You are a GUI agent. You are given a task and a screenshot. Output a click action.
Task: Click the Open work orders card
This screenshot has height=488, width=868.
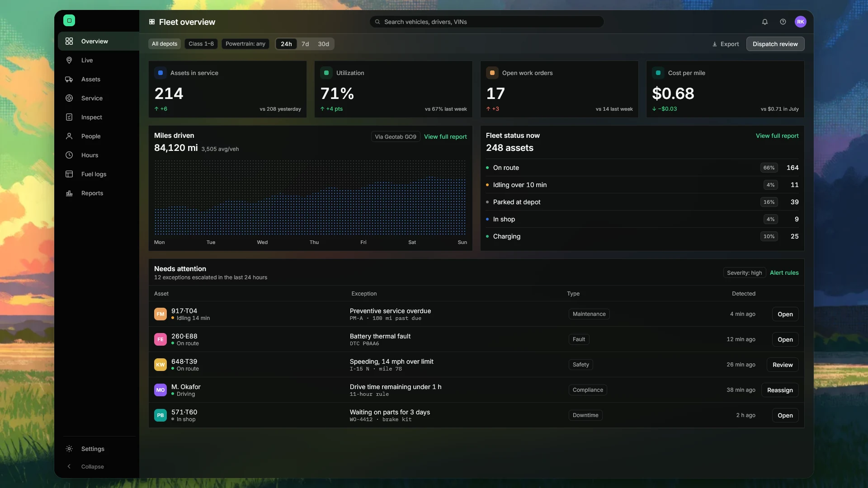[559, 89]
